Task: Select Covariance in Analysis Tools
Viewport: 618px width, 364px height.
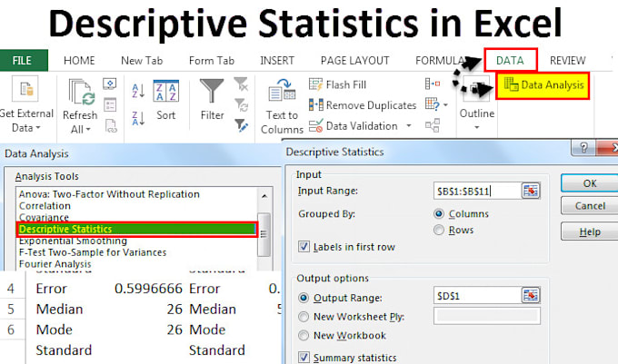Action: (44, 217)
